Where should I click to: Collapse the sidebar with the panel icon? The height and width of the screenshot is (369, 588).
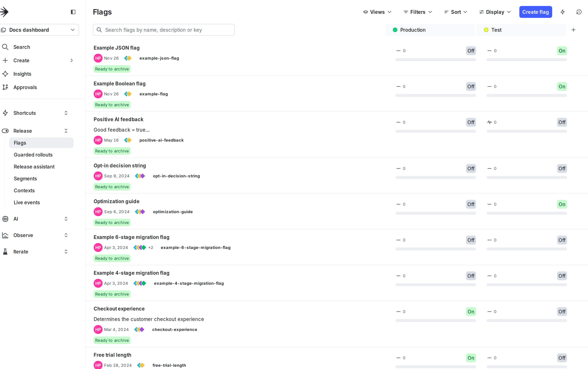click(x=73, y=12)
